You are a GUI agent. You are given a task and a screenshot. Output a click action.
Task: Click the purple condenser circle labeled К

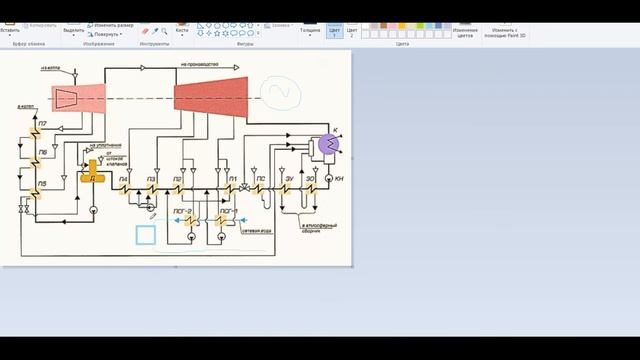328,144
